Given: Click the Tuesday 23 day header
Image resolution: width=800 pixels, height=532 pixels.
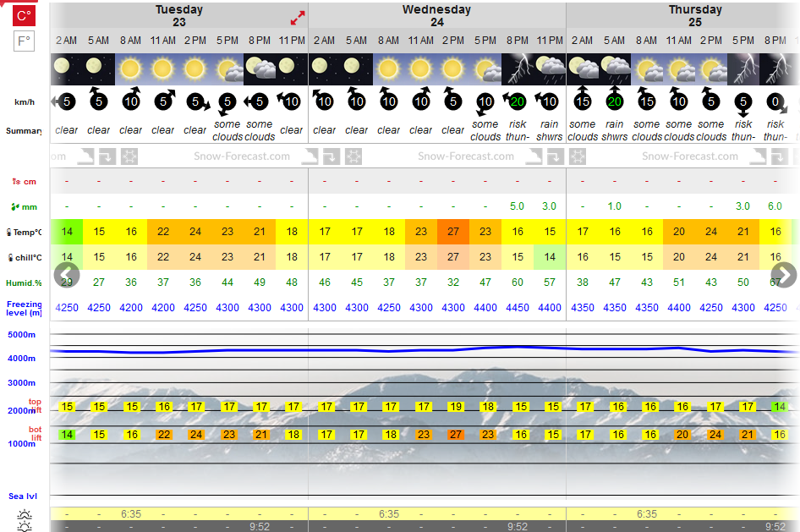Looking at the screenshot, I should [x=179, y=16].
